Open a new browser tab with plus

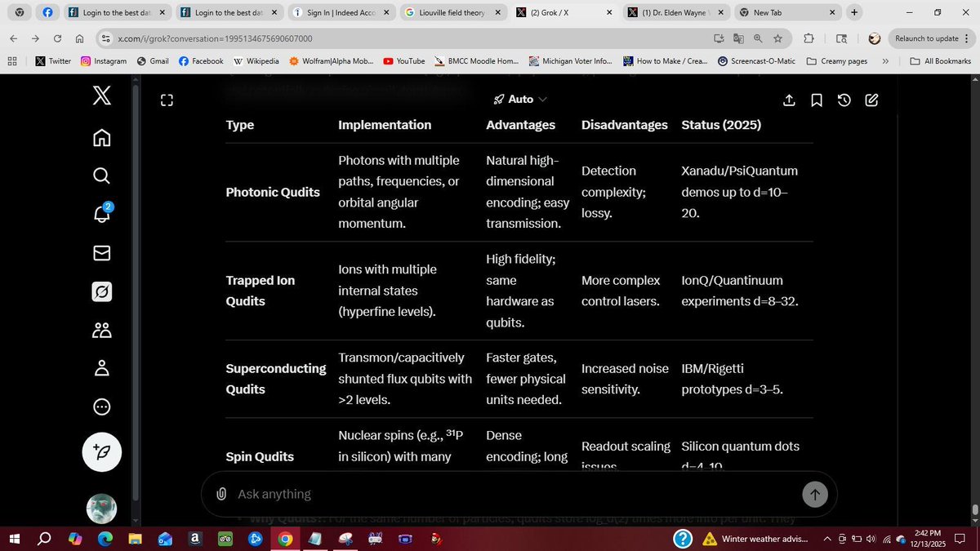tap(853, 12)
